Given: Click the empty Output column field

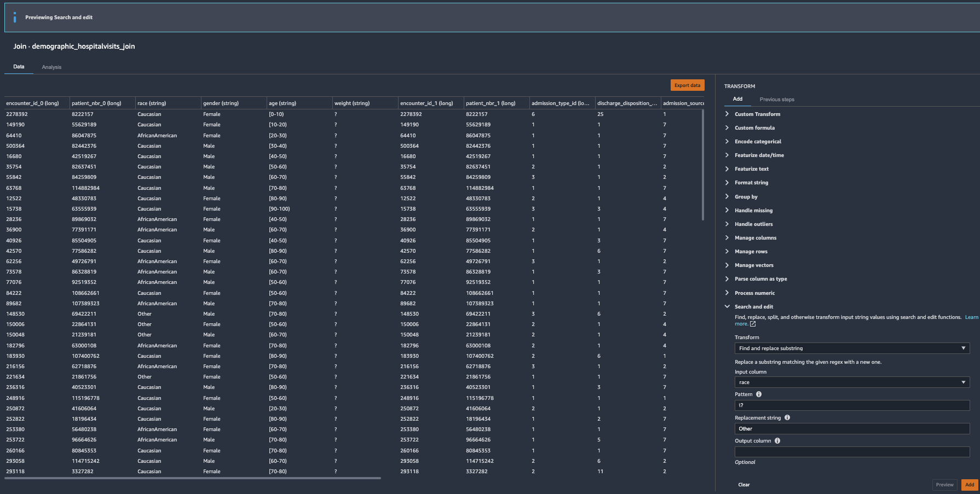Looking at the screenshot, I should click(x=852, y=452).
